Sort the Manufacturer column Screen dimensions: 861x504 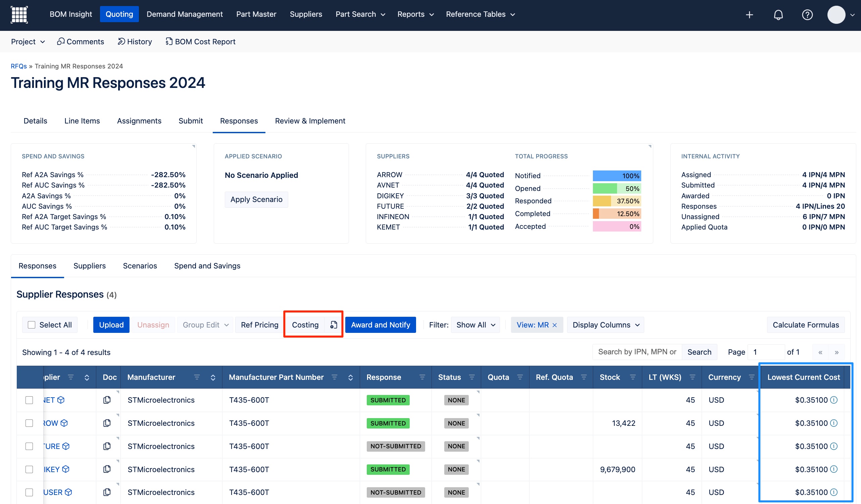click(213, 377)
